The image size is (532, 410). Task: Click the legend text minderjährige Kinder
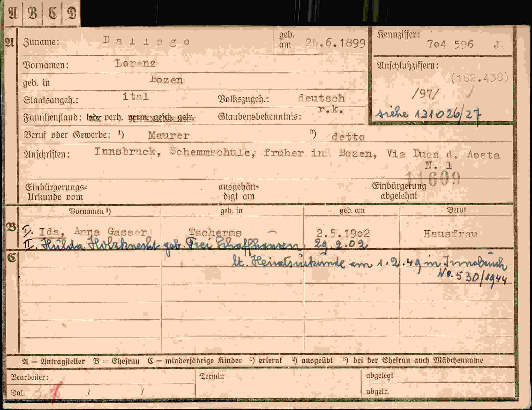204,361
